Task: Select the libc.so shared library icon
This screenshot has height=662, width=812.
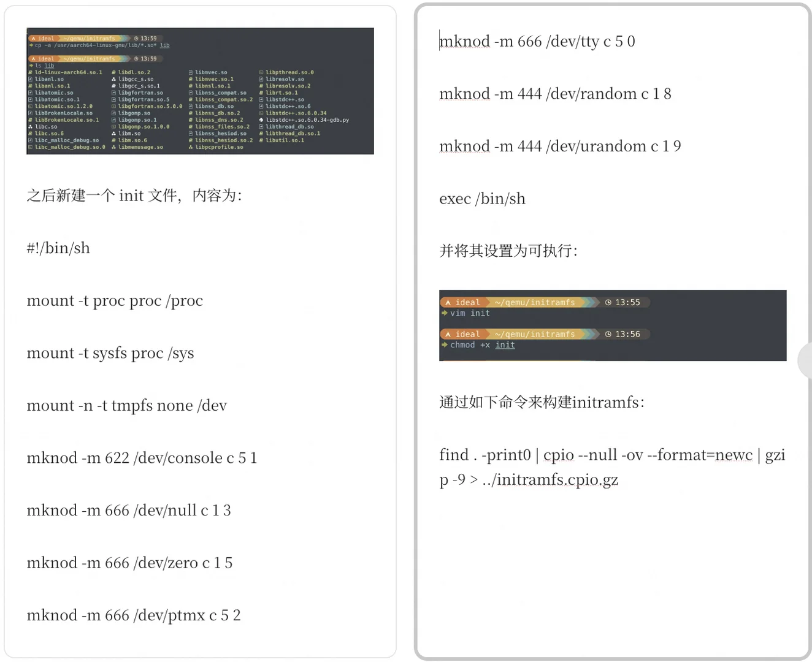Action: tap(30, 127)
